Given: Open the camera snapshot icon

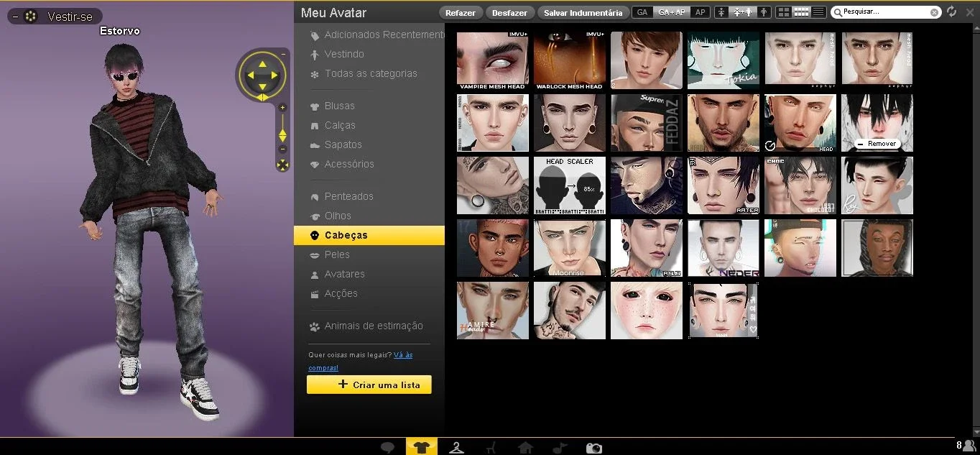Looking at the screenshot, I should pos(594,448).
